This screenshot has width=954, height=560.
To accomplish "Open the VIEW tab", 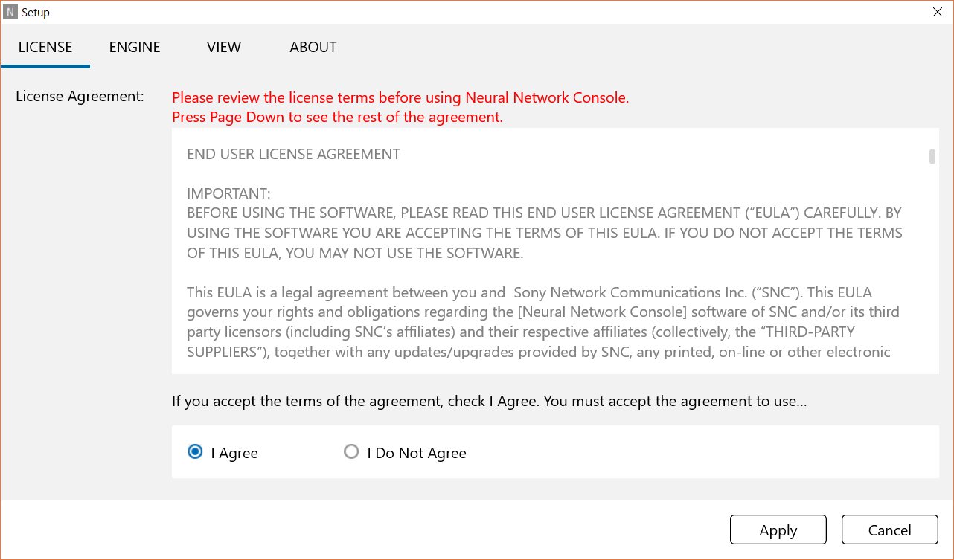I will 223,46.
